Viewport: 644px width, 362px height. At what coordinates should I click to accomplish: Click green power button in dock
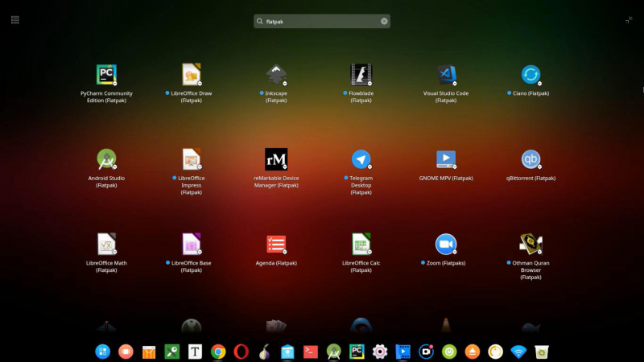[x=449, y=352]
